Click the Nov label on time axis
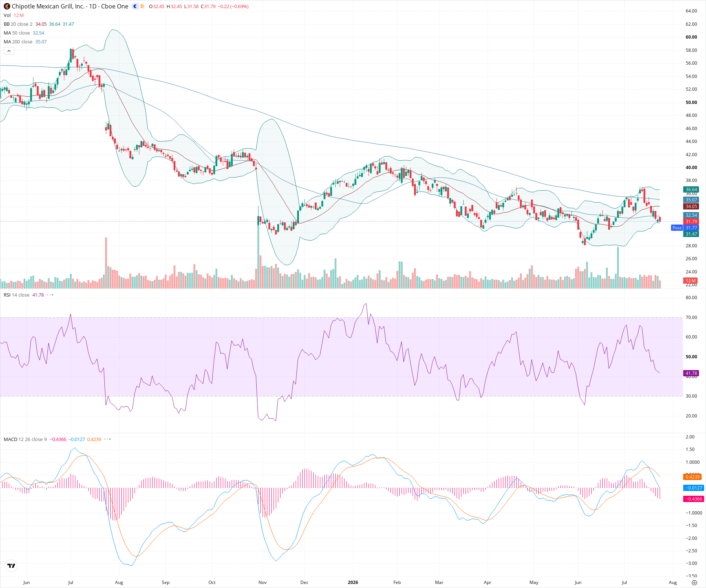 263,582
